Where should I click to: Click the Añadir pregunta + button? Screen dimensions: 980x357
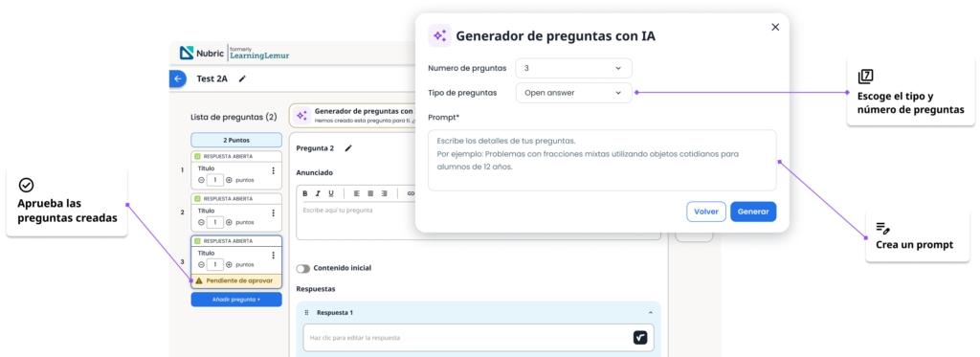[x=236, y=300]
